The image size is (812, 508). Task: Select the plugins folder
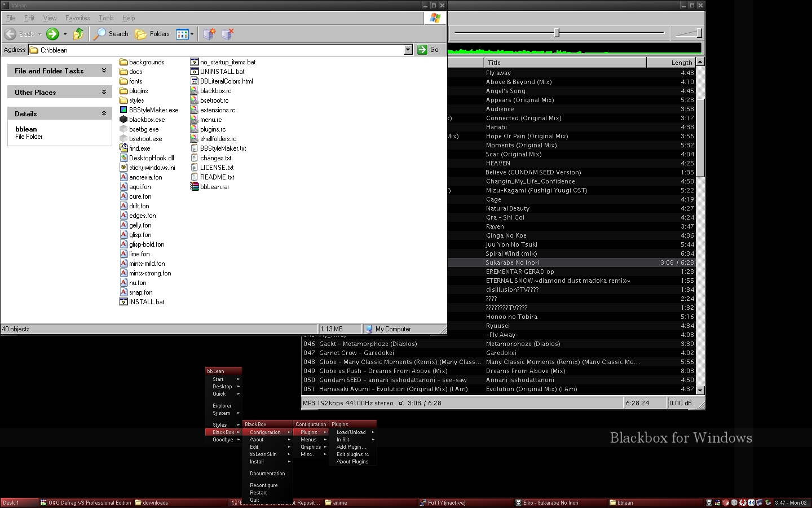pos(134,91)
